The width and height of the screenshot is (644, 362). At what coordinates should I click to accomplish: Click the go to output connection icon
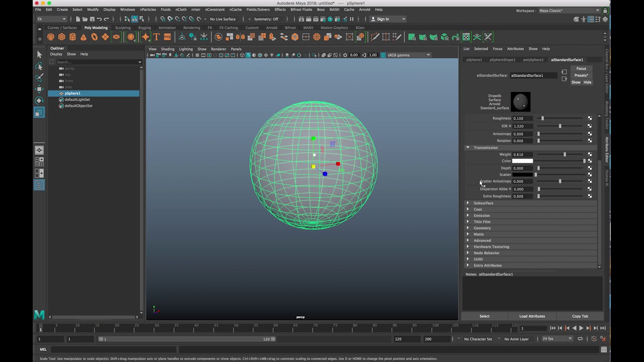tap(564, 79)
